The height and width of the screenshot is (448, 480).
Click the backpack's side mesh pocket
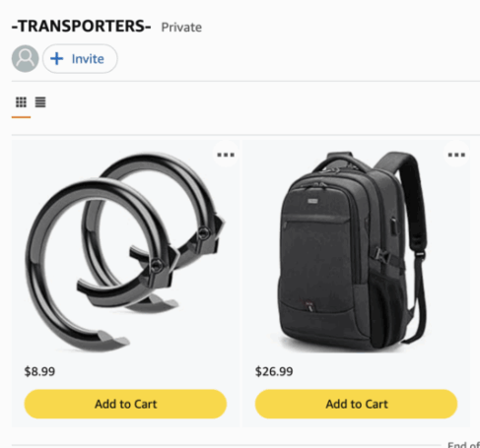(x=386, y=295)
